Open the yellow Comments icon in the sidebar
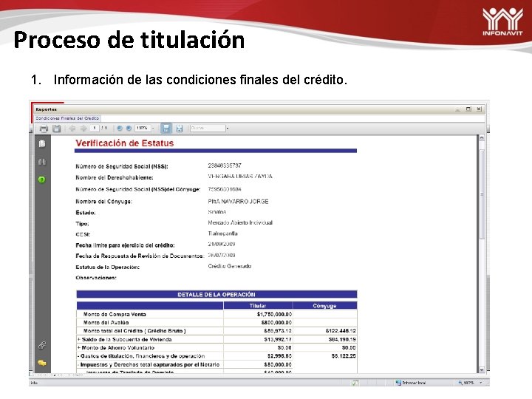Viewport: 532px width, 399px height. coord(42,363)
